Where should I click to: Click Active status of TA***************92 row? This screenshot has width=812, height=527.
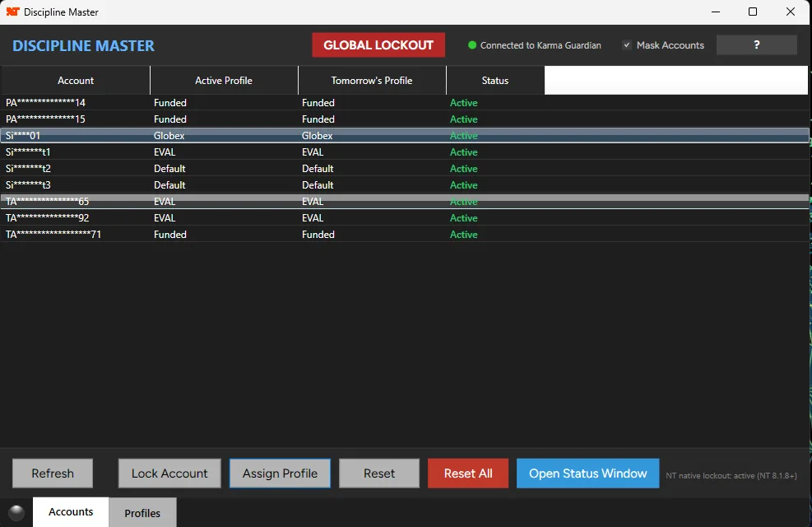click(463, 218)
